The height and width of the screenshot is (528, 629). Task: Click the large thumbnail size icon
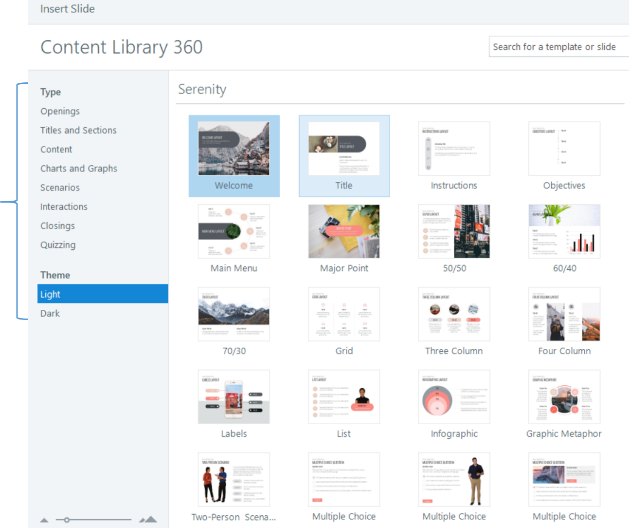(148, 520)
